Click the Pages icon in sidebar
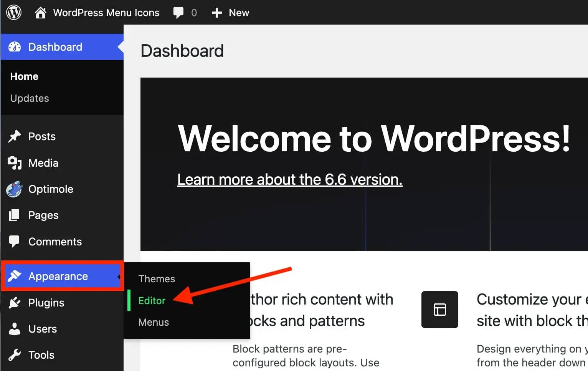This screenshot has height=371, width=588. tap(15, 215)
